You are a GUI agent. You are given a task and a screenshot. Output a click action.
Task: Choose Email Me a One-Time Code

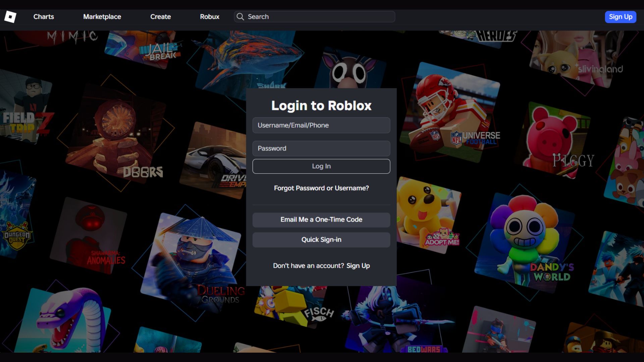pos(321,220)
